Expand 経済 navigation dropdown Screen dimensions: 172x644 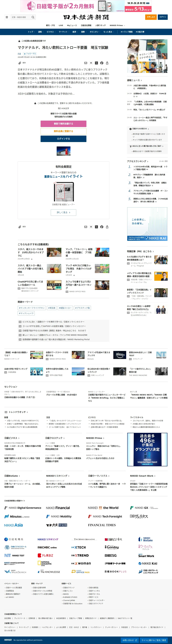[x=75, y=32]
